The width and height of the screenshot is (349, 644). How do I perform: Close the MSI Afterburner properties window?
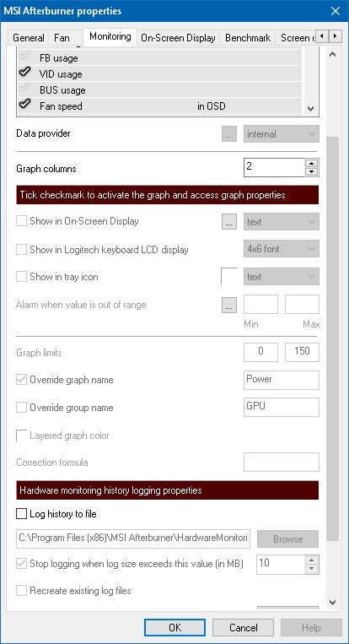[335, 11]
